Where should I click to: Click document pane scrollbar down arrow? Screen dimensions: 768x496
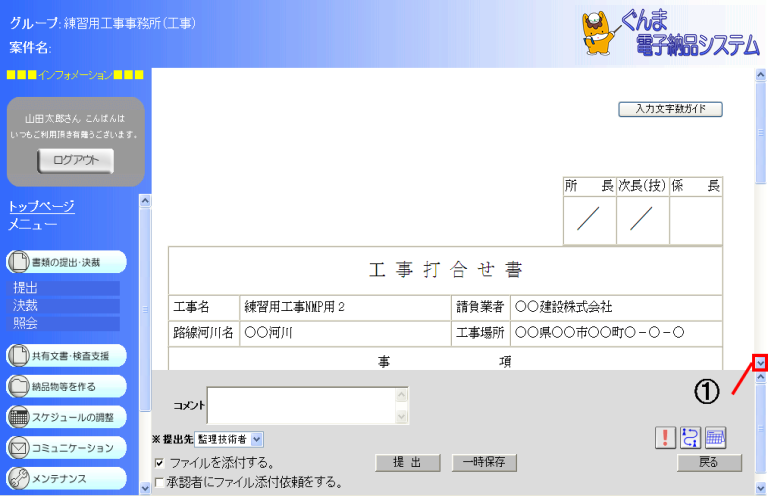(760, 363)
